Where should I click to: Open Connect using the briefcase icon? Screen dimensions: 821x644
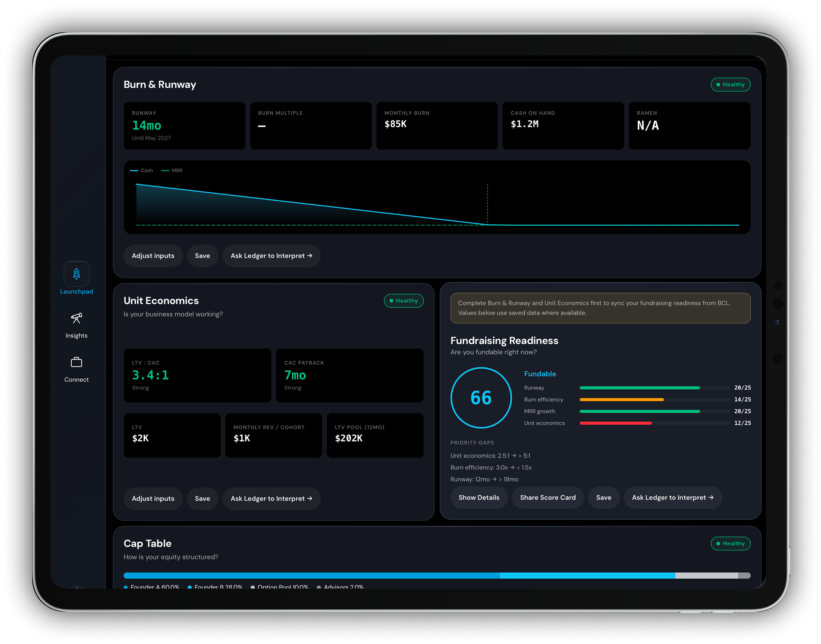pyautogui.click(x=76, y=362)
